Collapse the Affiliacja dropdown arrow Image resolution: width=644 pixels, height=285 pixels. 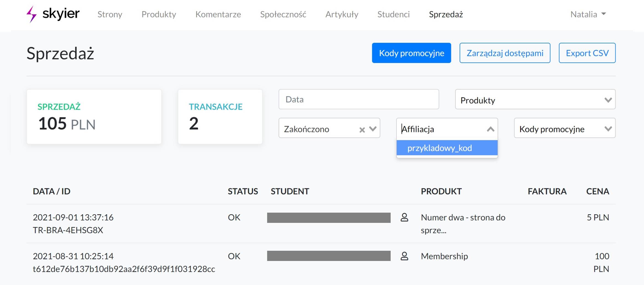coord(490,129)
